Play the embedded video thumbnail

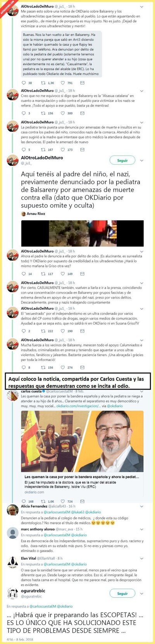click(82, 233)
